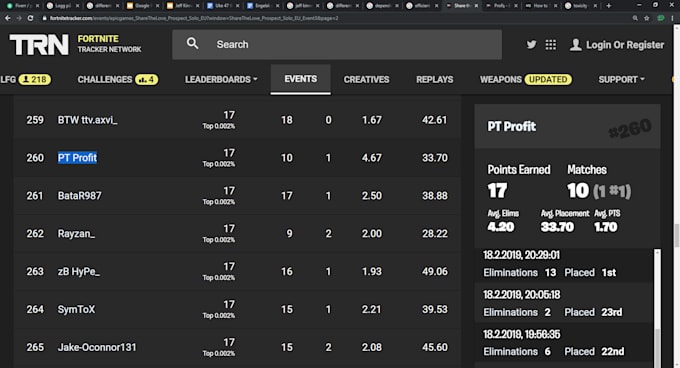Click the Avg. Placement 33.70 stat
The width and height of the screenshot is (680, 368).
[x=565, y=221]
